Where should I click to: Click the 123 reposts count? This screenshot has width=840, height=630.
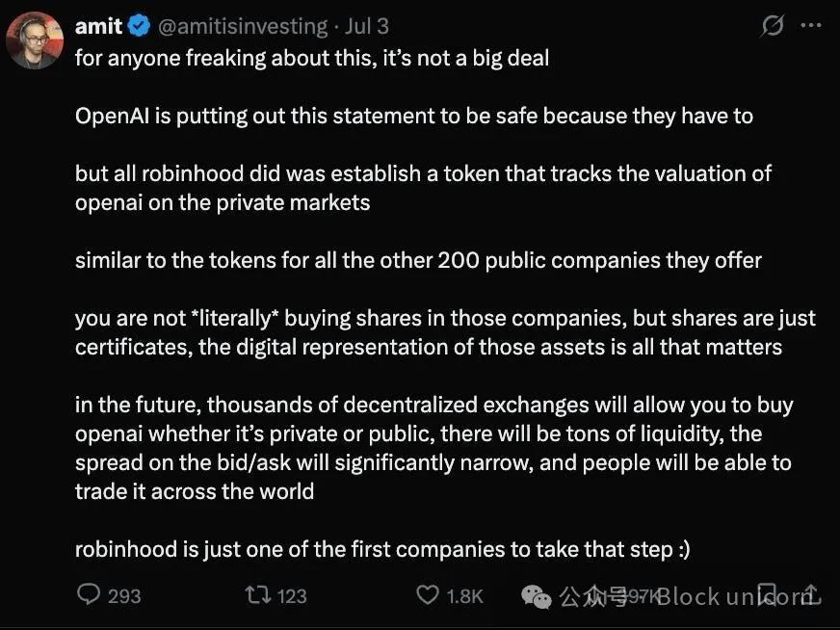pos(292,596)
